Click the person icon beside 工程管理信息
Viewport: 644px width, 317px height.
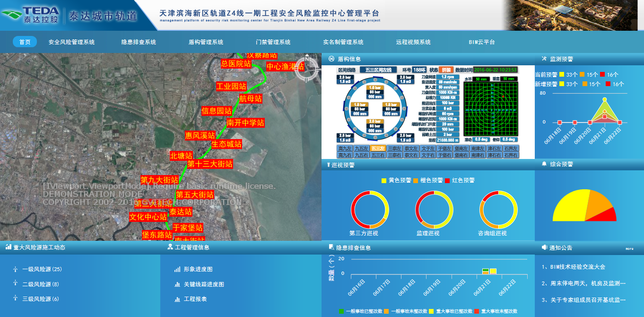point(170,247)
